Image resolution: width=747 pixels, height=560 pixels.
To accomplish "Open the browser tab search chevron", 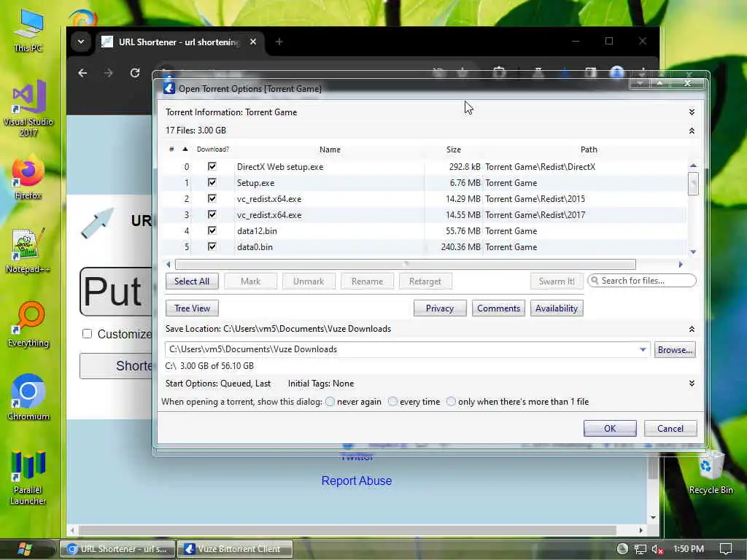I will pos(81,42).
